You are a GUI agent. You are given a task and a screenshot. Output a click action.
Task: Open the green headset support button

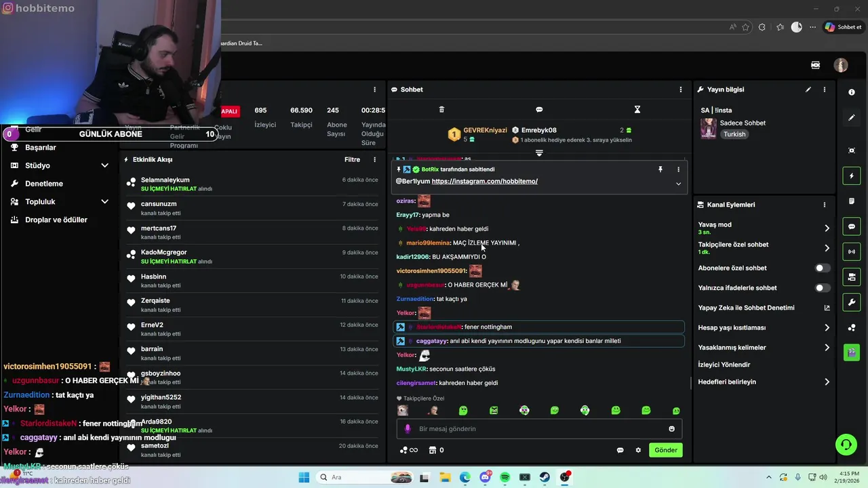(846, 445)
